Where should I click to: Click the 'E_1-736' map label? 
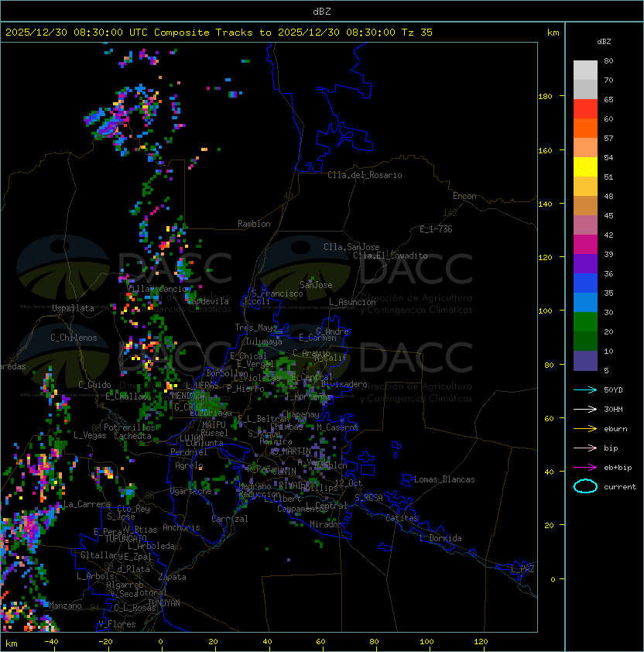[x=436, y=229]
